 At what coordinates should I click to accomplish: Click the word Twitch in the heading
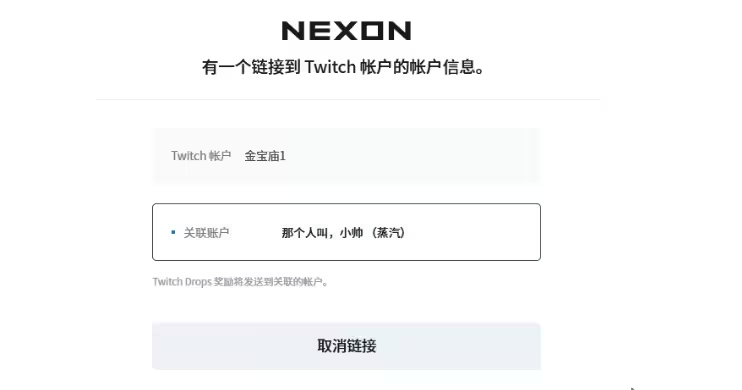point(330,67)
